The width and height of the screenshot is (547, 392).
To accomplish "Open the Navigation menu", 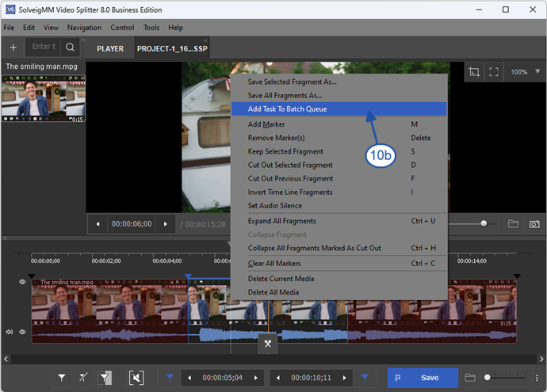I will tap(84, 28).
